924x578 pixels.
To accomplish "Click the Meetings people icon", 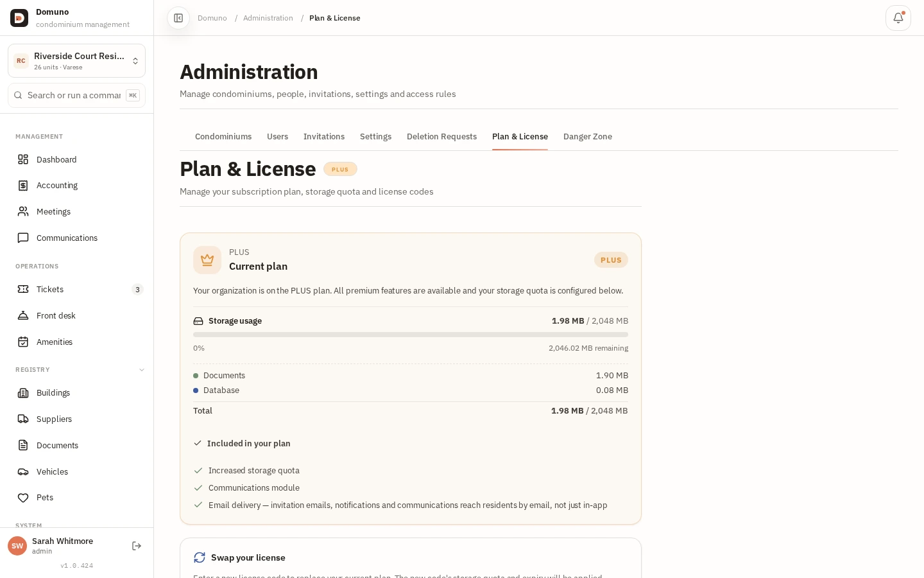I will 23,211.
